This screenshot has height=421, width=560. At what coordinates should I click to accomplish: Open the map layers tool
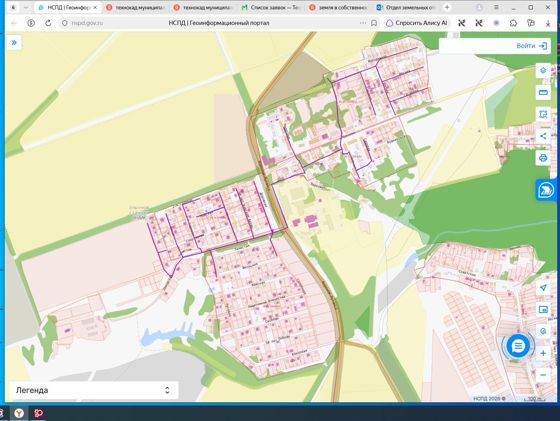pos(543,70)
